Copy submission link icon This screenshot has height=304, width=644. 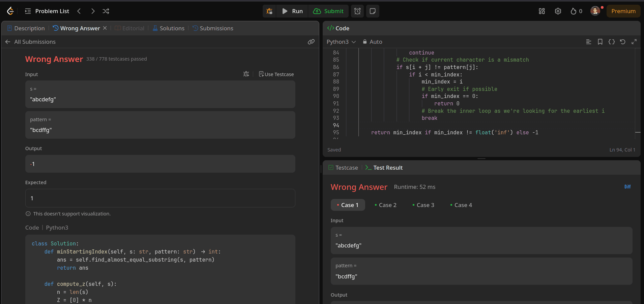311,42
